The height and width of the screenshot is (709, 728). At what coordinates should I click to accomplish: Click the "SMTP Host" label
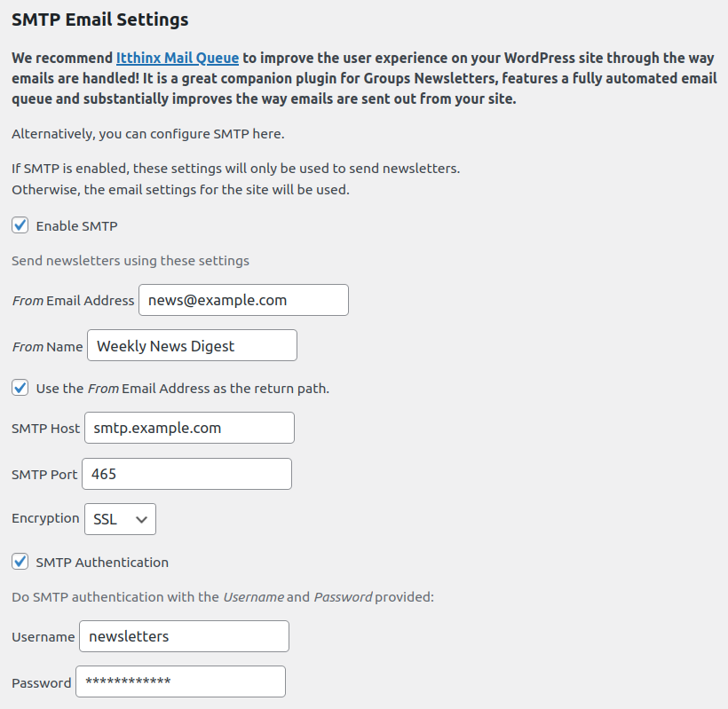point(46,429)
